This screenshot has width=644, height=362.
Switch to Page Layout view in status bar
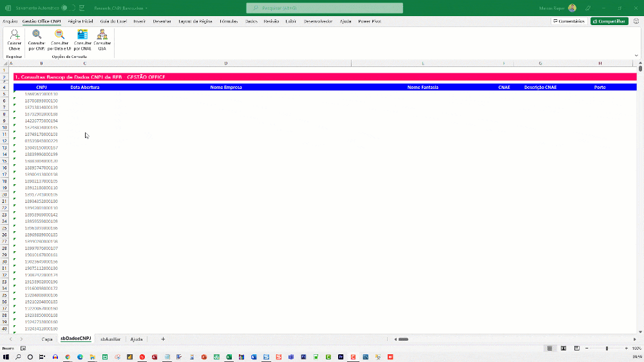pyautogui.click(x=563, y=348)
